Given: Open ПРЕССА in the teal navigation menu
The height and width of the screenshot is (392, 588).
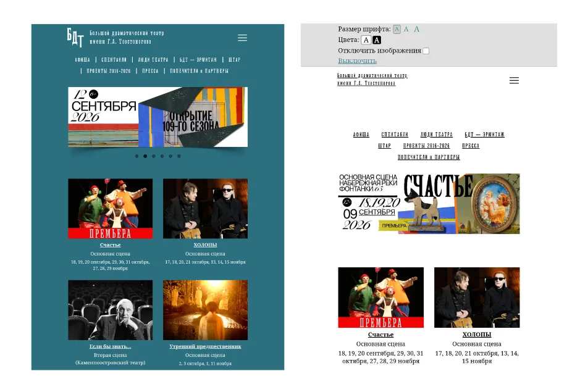Looking at the screenshot, I should pyautogui.click(x=150, y=71).
